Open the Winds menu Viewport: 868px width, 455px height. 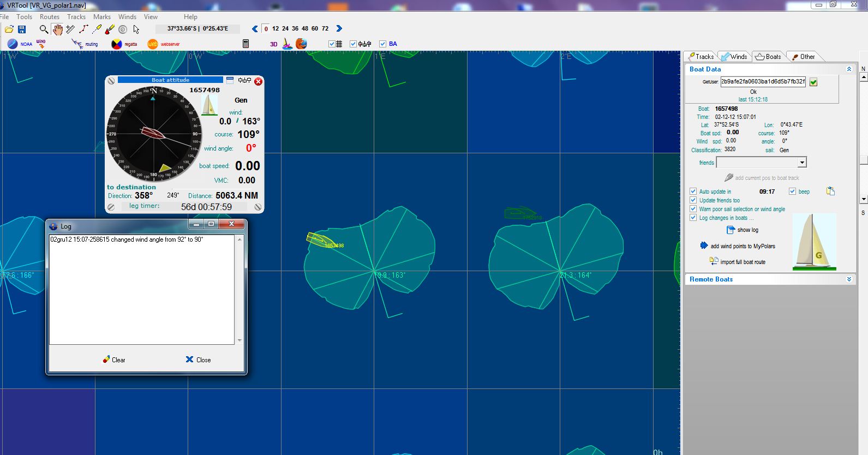pos(127,17)
